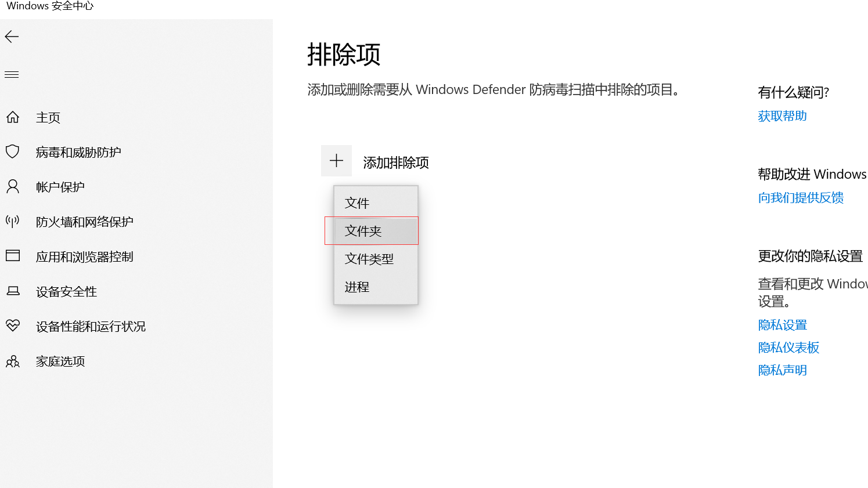Screen dimensions: 868x488
Task: Open the 隐私声明 link
Action: [x=782, y=370]
